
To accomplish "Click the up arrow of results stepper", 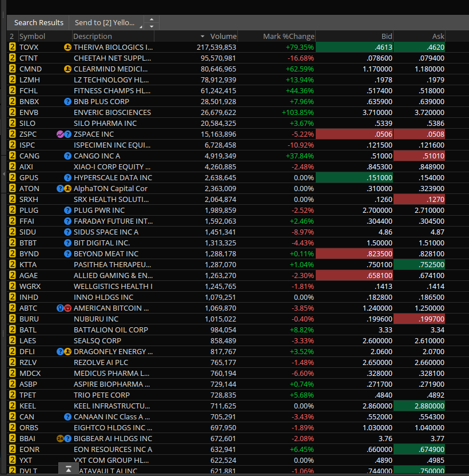I will tap(152, 19).
